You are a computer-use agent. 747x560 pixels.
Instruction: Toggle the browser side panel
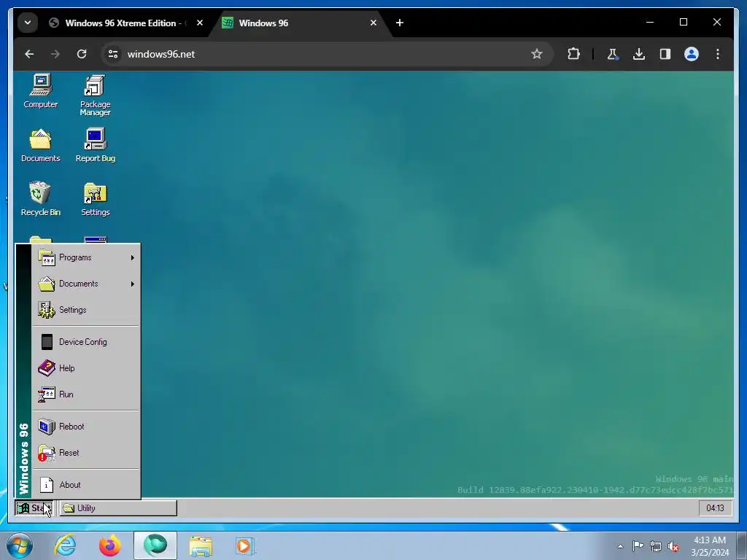(665, 54)
